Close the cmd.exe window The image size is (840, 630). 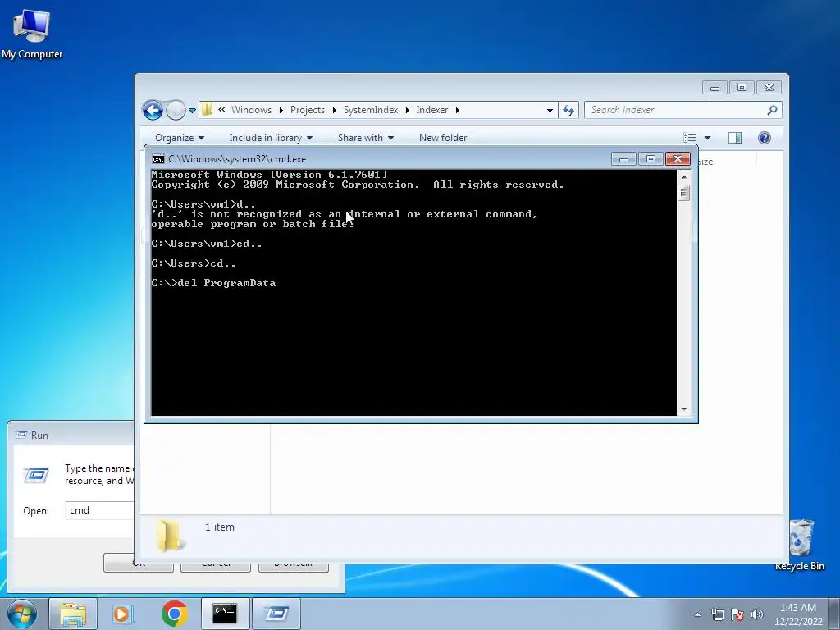(x=678, y=159)
